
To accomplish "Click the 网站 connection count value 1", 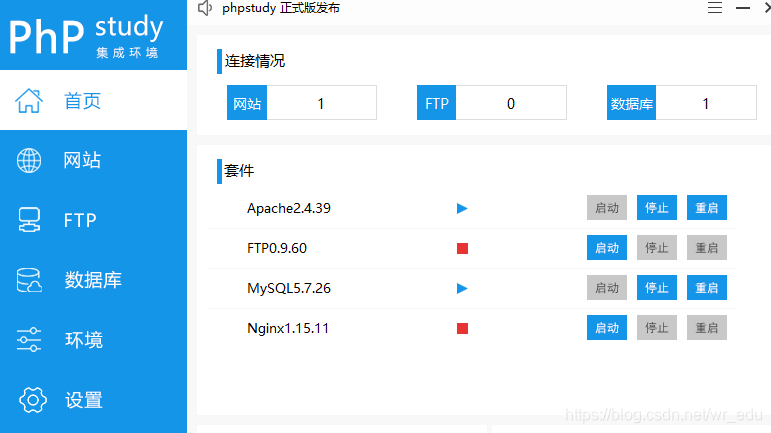I will click(321, 103).
